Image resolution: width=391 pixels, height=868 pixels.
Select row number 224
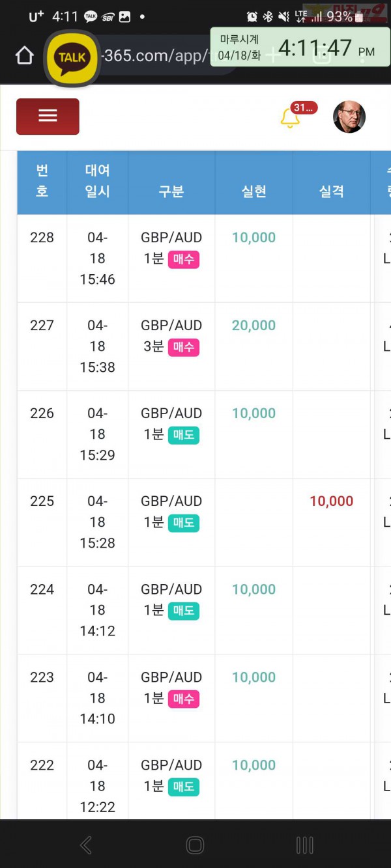point(42,589)
